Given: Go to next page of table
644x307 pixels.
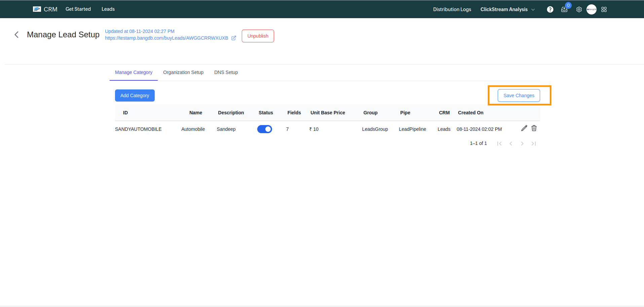Looking at the screenshot, I should (x=522, y=144).
